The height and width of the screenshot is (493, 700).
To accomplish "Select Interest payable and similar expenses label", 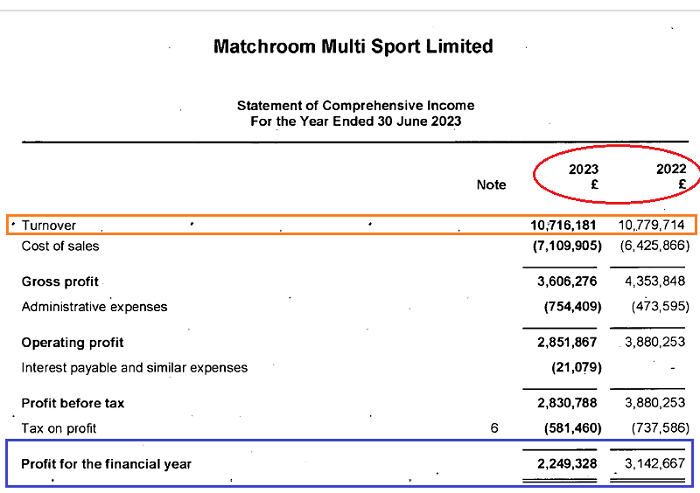I will 134,368.
